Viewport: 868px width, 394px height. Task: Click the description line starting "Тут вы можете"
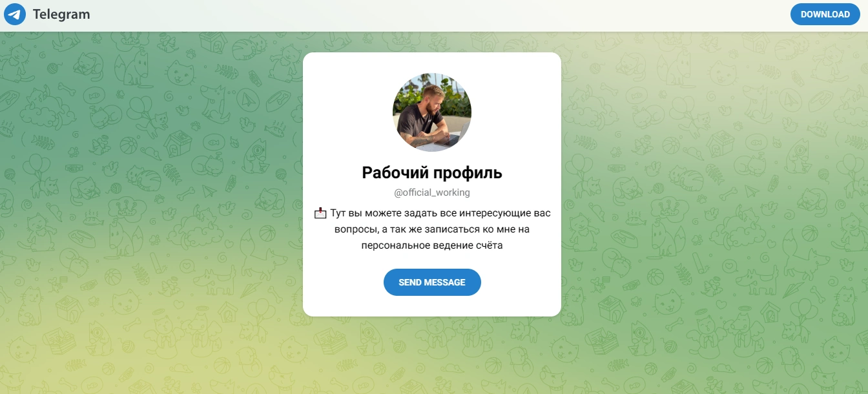(x=440, y=213)
